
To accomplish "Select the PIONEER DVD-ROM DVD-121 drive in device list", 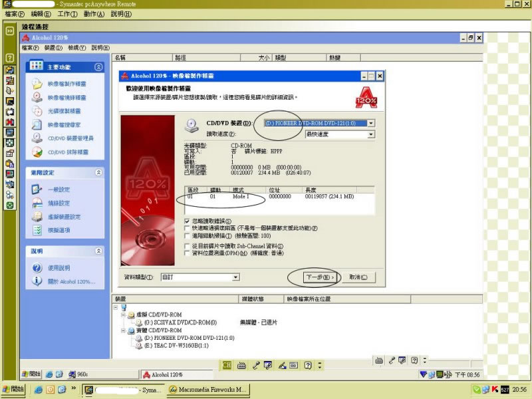I will [189, 338].
